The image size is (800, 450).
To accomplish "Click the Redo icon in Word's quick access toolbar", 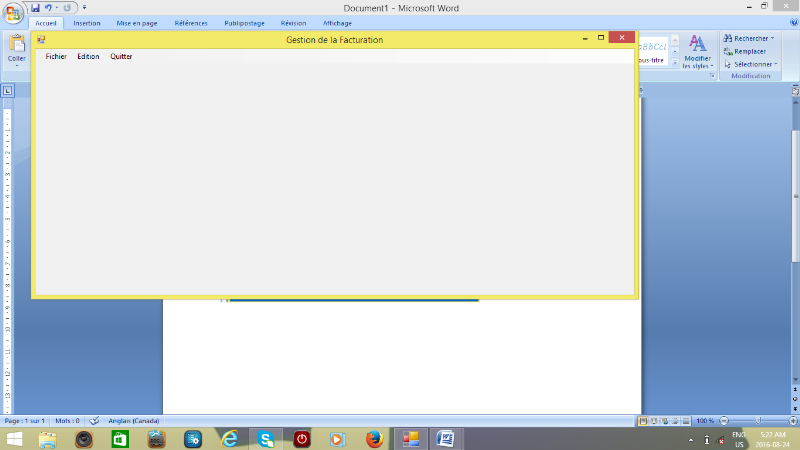I will coord(67,8).
